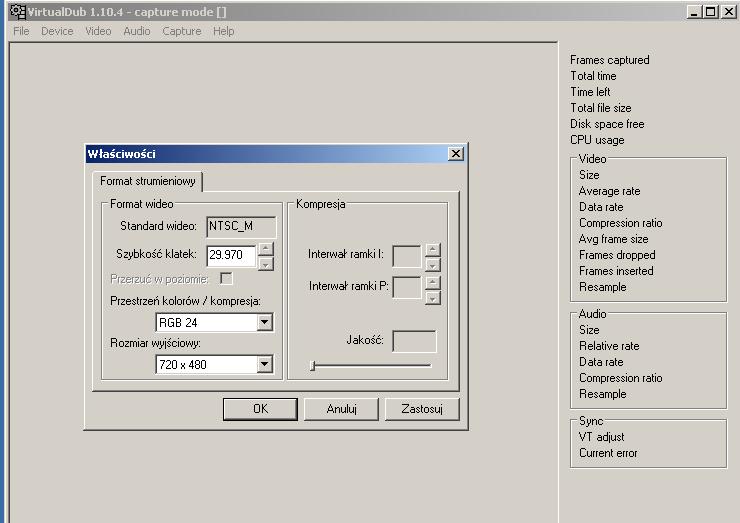Click the Szybkość klatek input field
The height and width of the screenshot is (523, 740).
231,256
